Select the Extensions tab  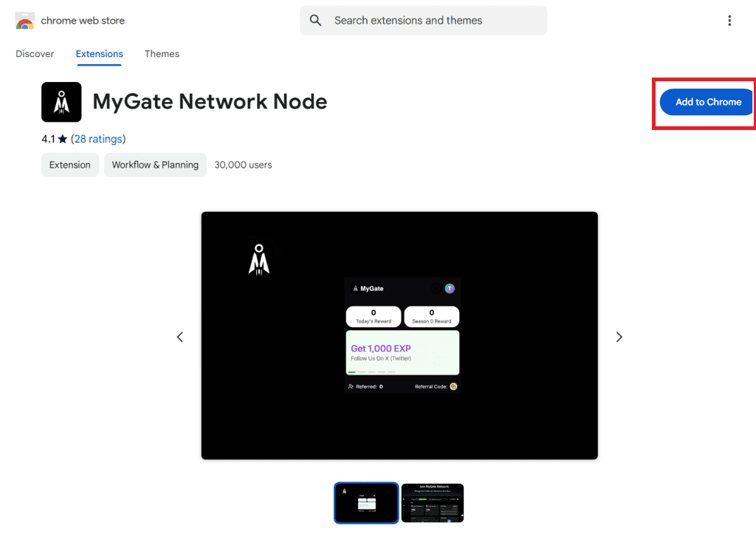coord(100,53)
